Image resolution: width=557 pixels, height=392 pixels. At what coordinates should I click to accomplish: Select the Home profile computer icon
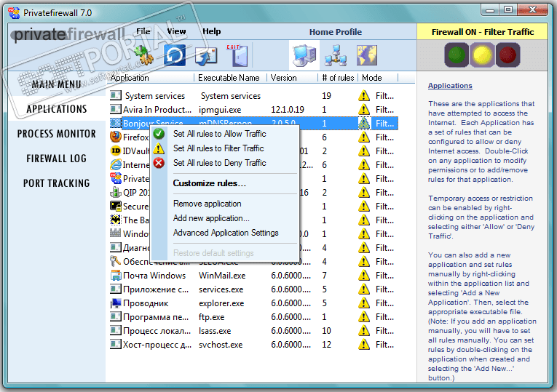click(x=304, y=55)
